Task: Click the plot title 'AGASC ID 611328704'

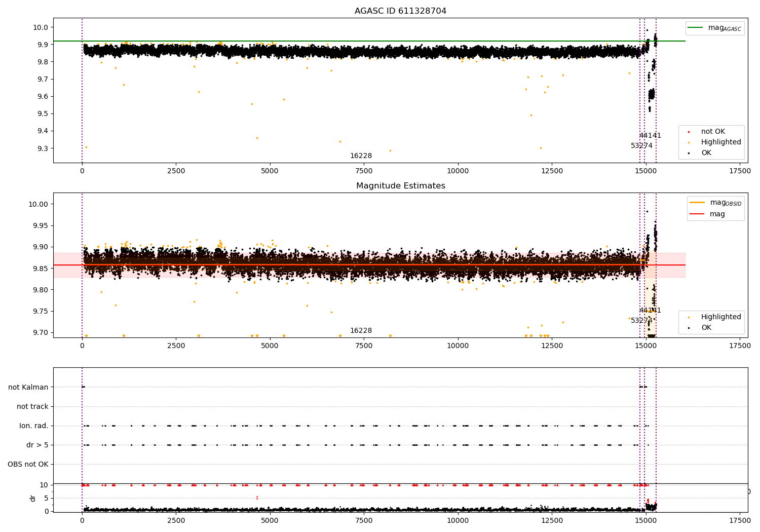Action: pyautogui.click(x=400, y=11)
